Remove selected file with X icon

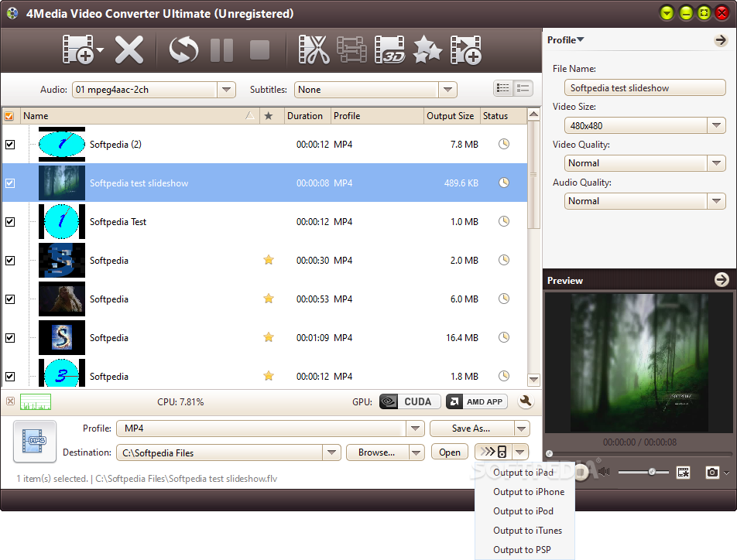click(x=129, y=50)
